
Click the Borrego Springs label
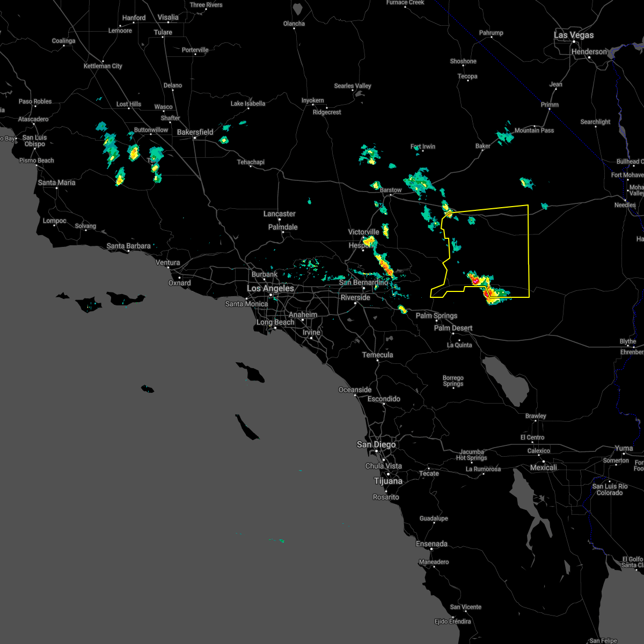pos(453,380)
